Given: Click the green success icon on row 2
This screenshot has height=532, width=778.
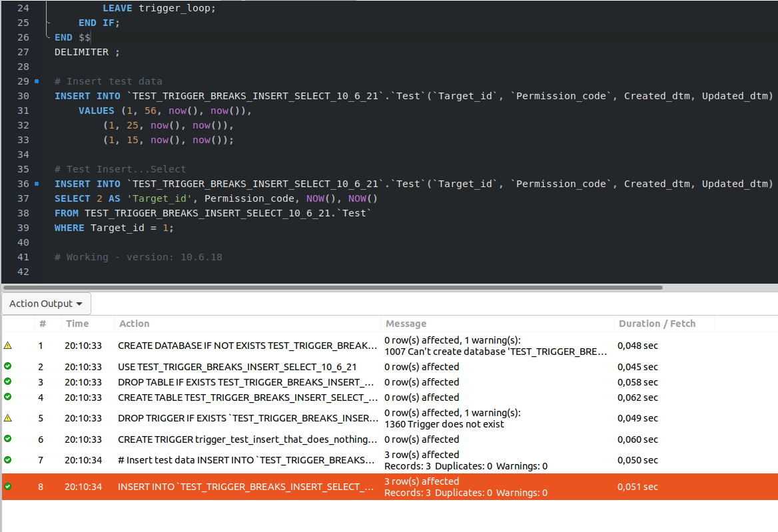Looking at the screenshot, I should point(8,366).
